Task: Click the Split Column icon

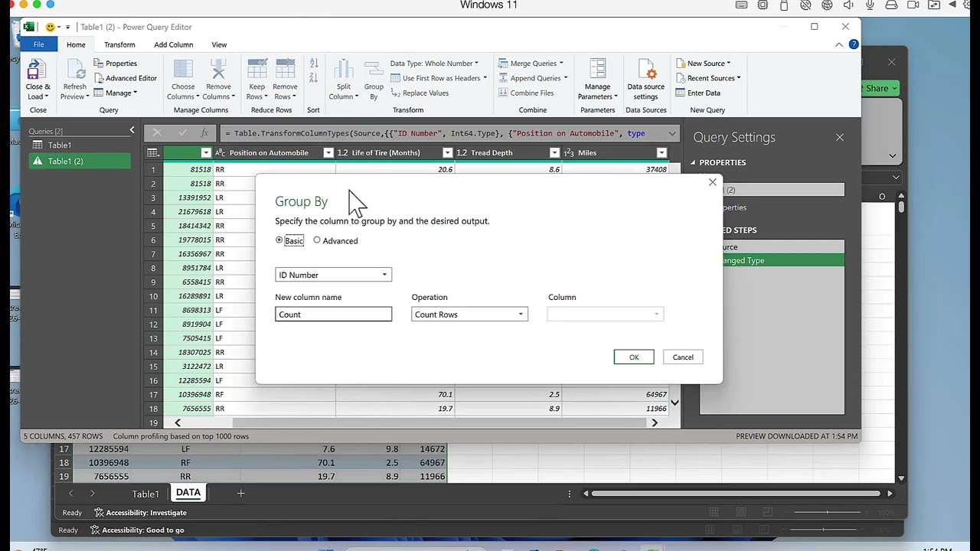Action: (x=343, y=70)
